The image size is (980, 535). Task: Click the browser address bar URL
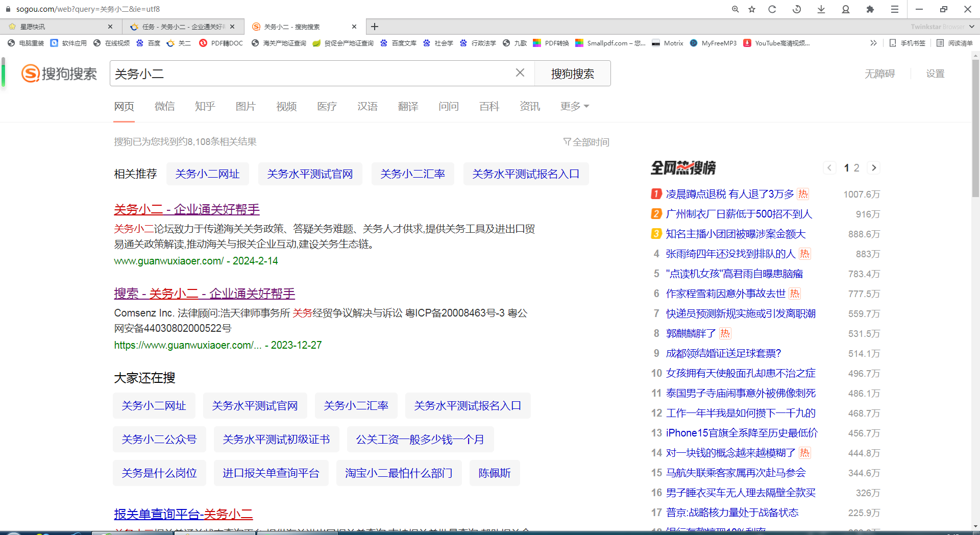[88, 9]
